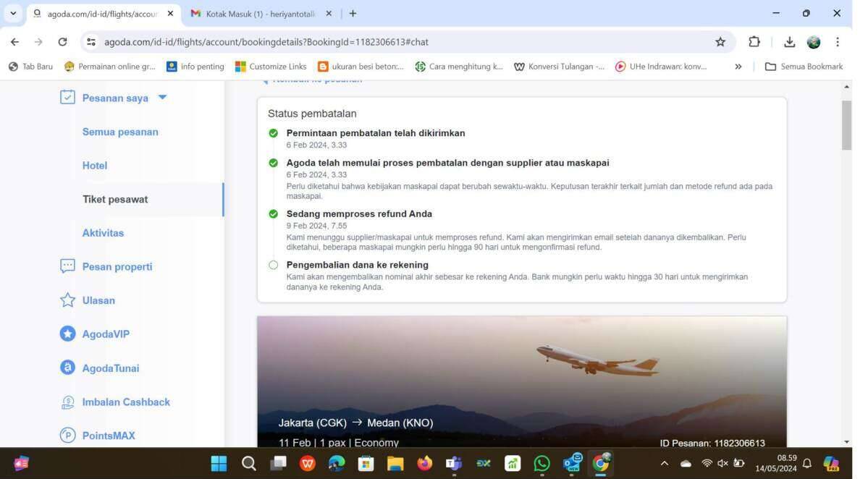The height and width of the screenshot is (479, 868).
Task: Open Semua pesanan link
Action: point(120,132)
